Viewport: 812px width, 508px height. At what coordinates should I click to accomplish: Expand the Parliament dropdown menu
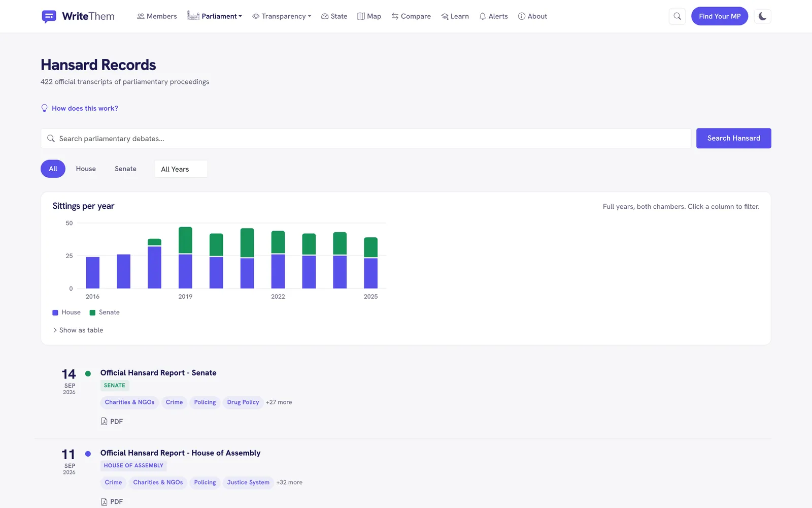[x=214, y=16]
